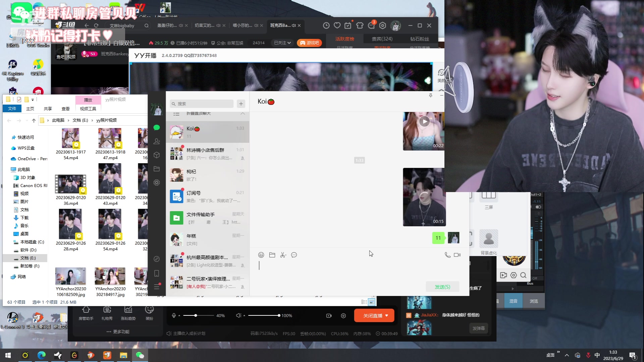Toggle the microphone mute icon
Image resolution: width=644 pixels, height=362 pixels.
coord(174,315)
